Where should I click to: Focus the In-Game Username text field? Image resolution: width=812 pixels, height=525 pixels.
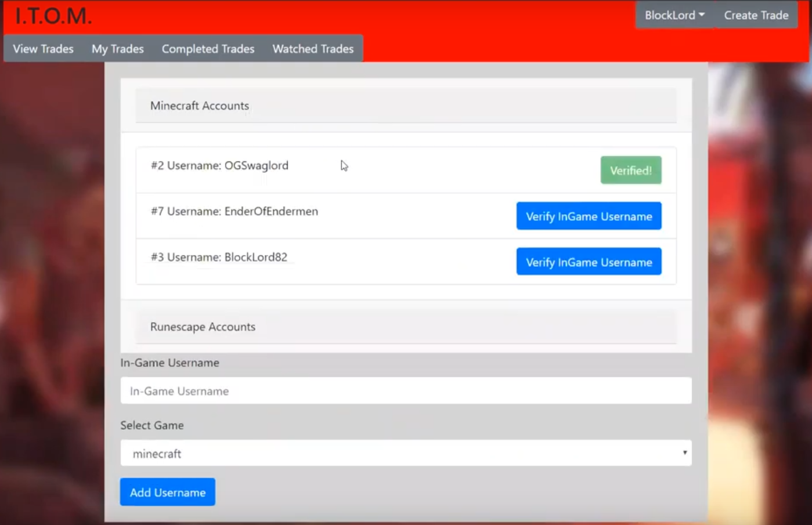[406, 391]
